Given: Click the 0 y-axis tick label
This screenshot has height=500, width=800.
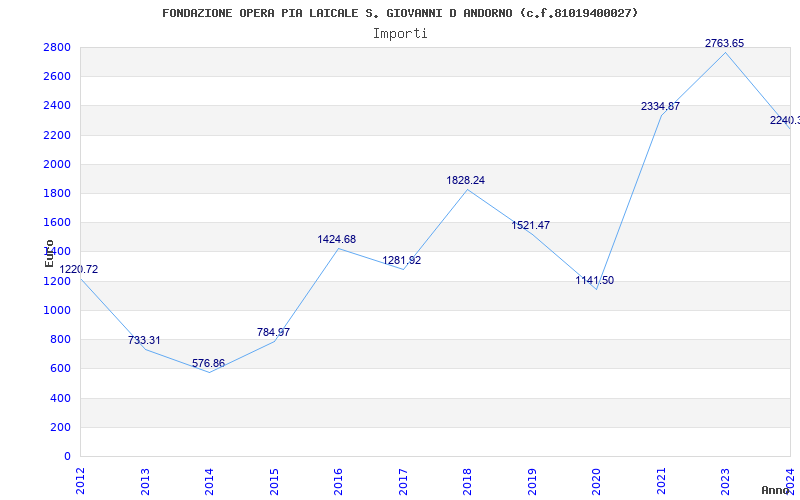Looking at the screenshot, I should 67,456.
